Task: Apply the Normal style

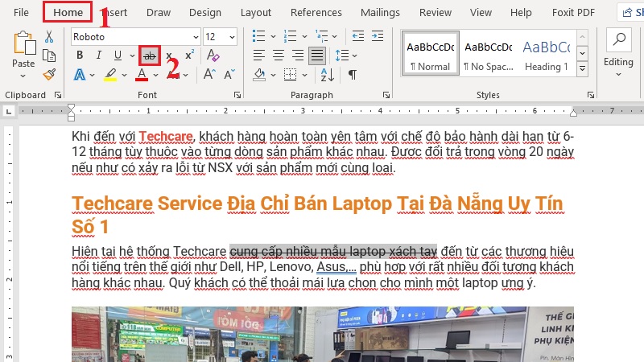Action: click(x=430, y=53)
